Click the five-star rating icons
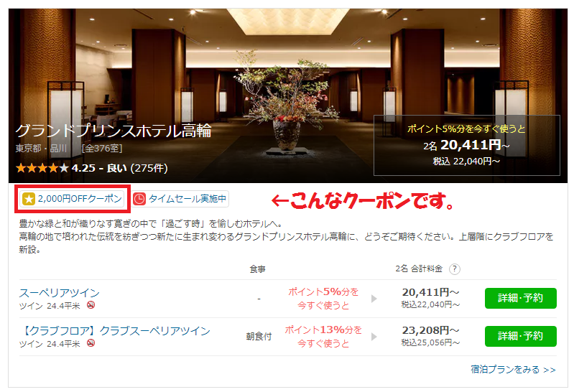 coord(42,168)
